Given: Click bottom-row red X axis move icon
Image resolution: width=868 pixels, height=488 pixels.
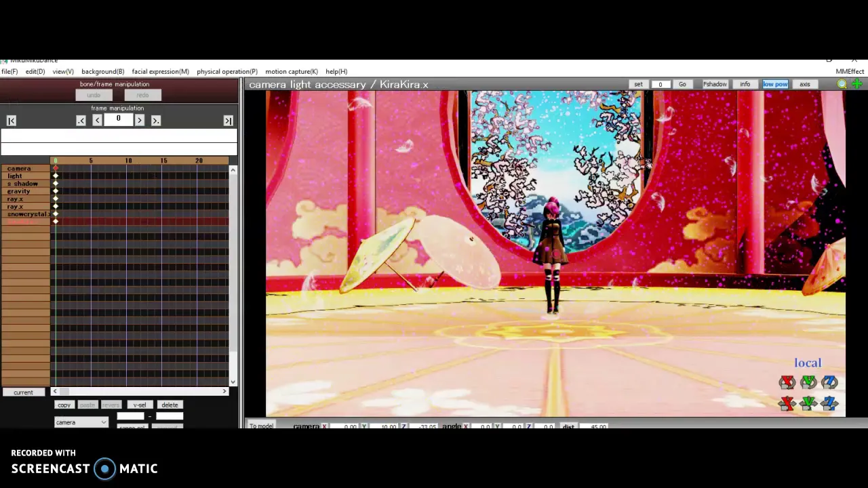Looking at the screenshot, I should click(x=787, y=404).
